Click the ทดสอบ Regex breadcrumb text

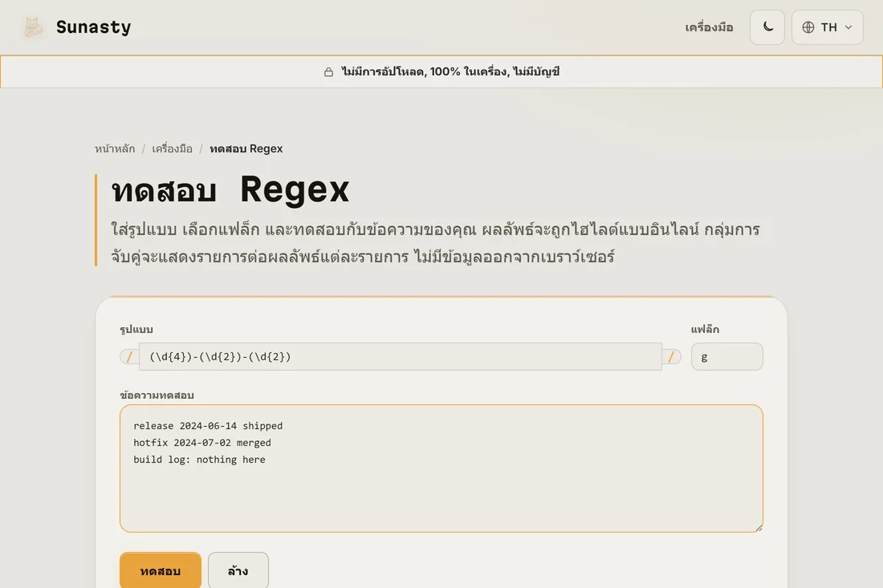(x=246, y=148)
